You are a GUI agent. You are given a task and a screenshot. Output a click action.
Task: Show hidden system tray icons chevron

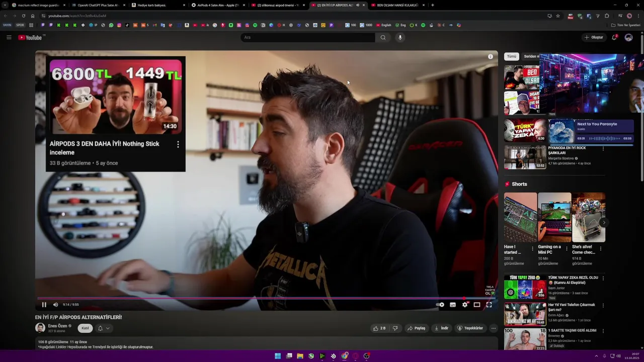point(596,356)
